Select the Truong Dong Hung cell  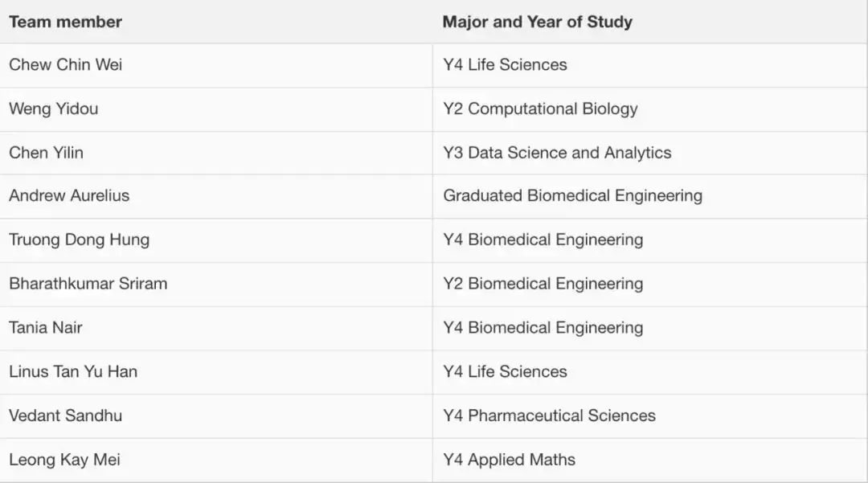coord(79,239)
